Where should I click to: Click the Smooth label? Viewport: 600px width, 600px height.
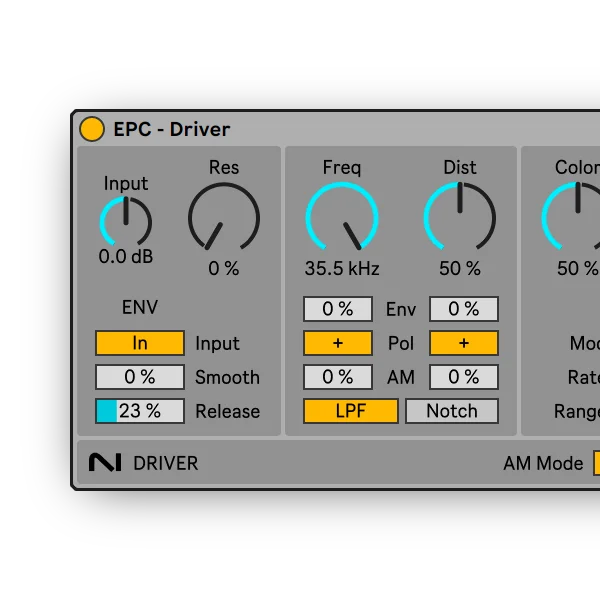[228, 377]
